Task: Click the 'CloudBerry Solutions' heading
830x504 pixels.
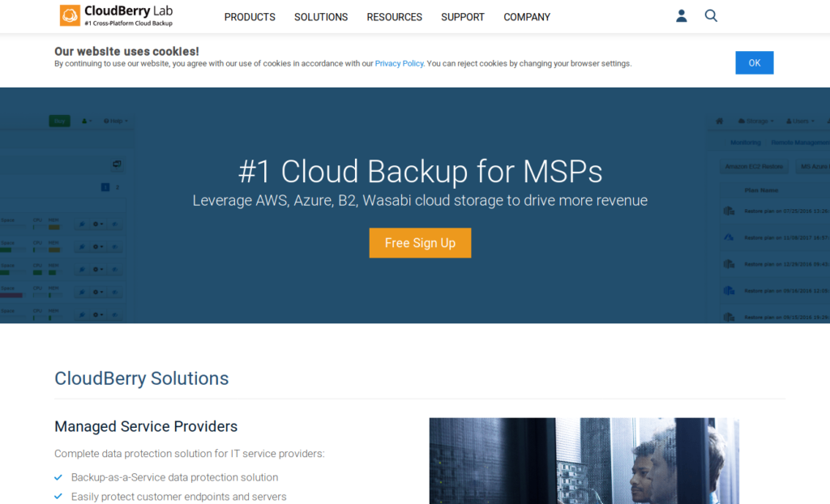Action: [x=141, y=378]
